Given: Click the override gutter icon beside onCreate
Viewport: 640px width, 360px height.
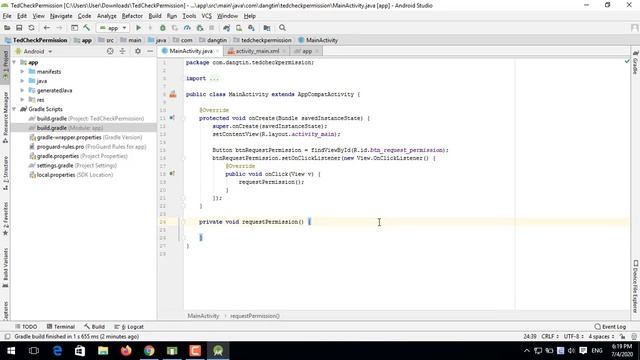Looking at the screenshot, I should [172, 118].
